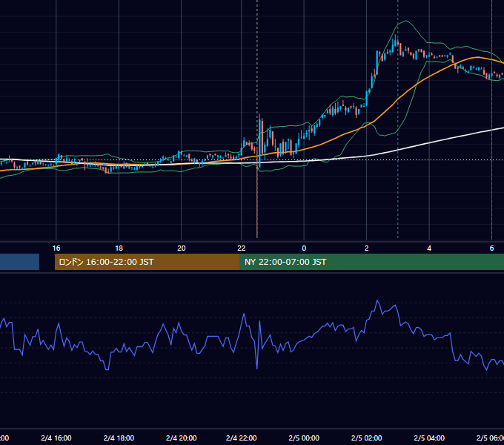The height and width of the screenshot is (445, 504).
Task: Click the 16 hour label on upper axis
Action: [x=56, y=248]
